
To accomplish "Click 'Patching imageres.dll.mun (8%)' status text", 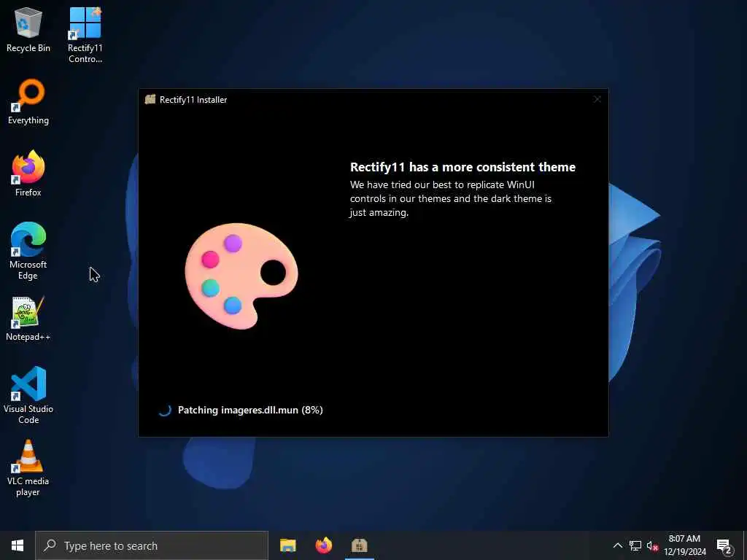I will [x=250, y=410].
